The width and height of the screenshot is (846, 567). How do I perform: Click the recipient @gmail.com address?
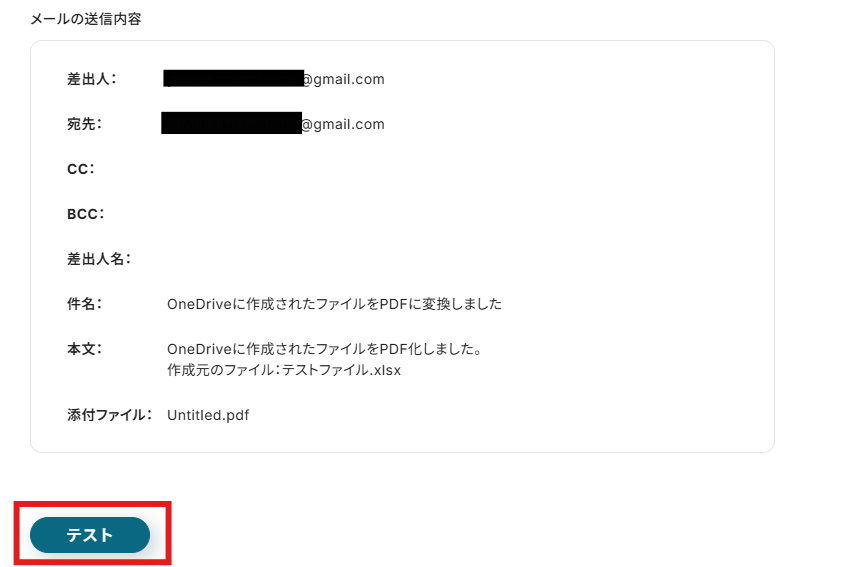pos(273,124)
